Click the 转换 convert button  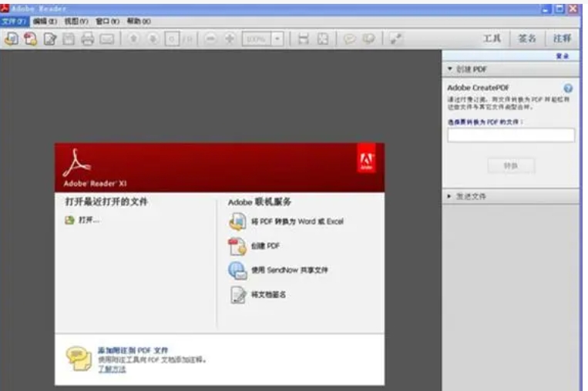pyautogui.click(x=511, y=165)
